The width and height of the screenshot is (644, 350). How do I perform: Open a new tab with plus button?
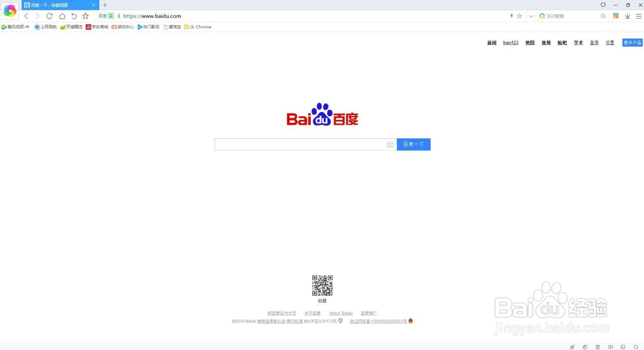105,5
